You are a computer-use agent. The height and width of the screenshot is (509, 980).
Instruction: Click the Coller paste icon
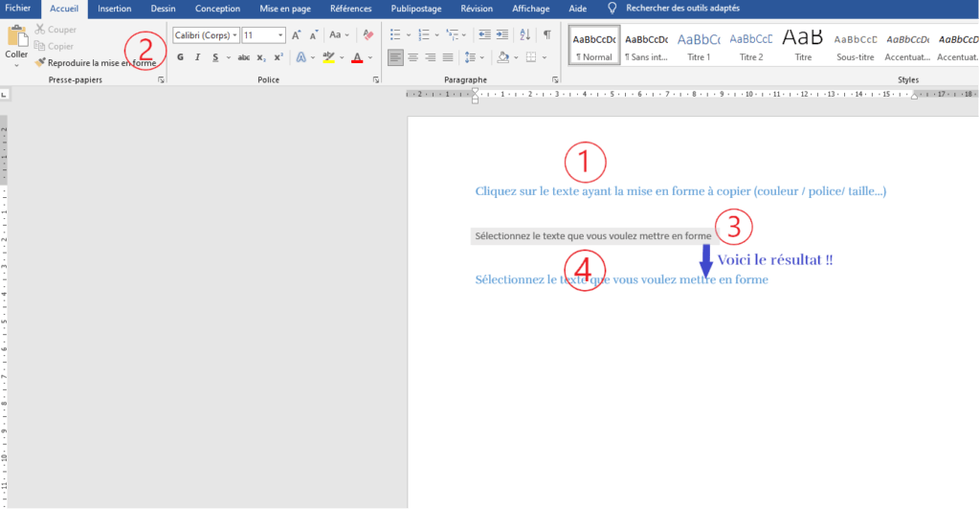click(16, 36)
